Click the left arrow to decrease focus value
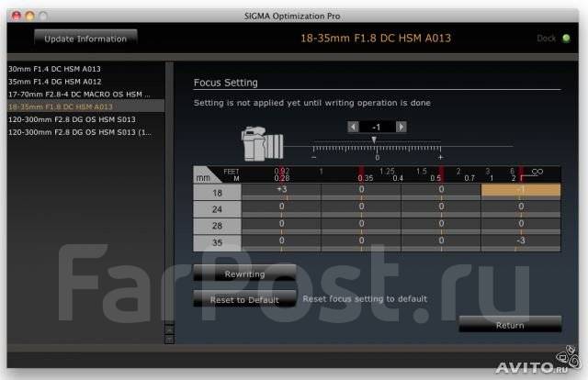The image size is (588, 380). point(353,127)
